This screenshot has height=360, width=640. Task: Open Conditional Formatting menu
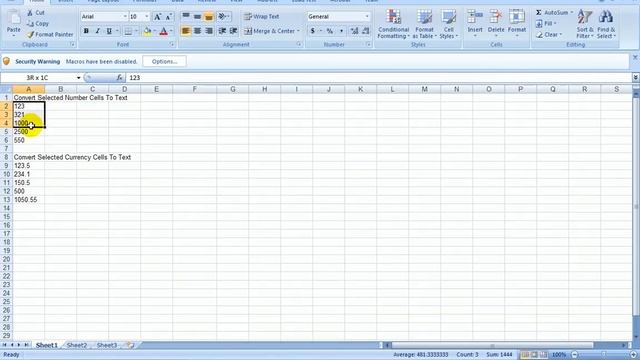tap(393, 24)
